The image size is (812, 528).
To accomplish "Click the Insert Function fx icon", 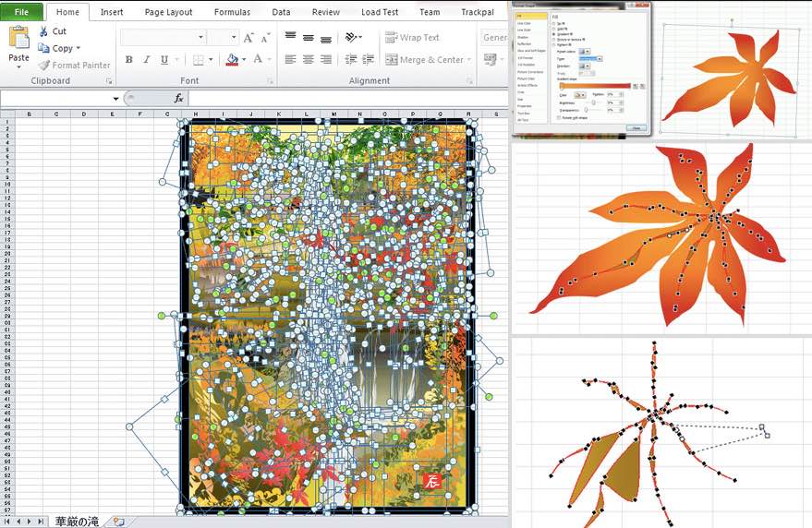I will pyautogui.click(x=179, y=98).
